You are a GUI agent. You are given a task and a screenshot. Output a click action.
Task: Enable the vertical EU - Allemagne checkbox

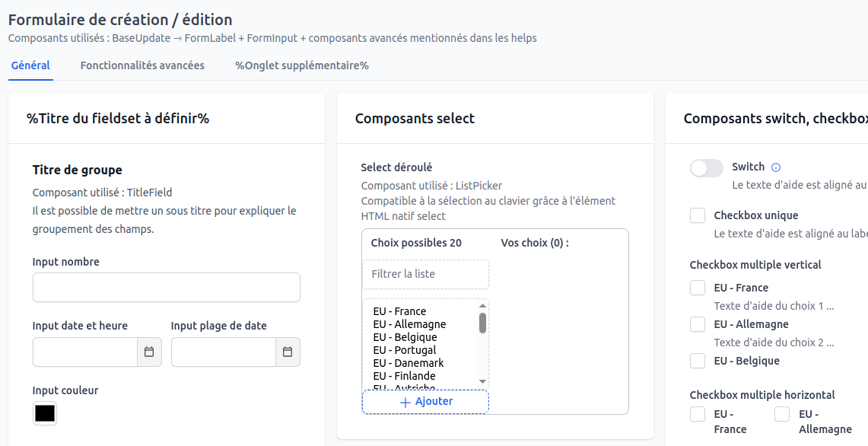click(x=698, y=324)
